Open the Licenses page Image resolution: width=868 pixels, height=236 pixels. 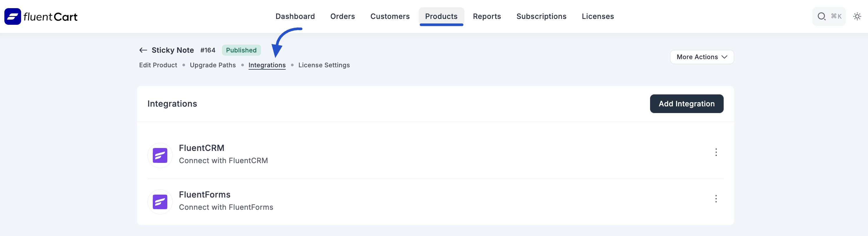tap(598, 16)
